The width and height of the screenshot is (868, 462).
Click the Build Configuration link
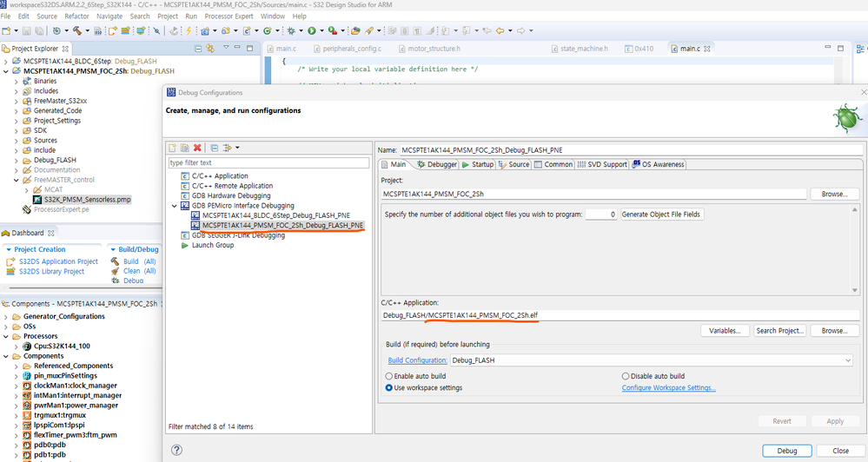tap(417, 360)
